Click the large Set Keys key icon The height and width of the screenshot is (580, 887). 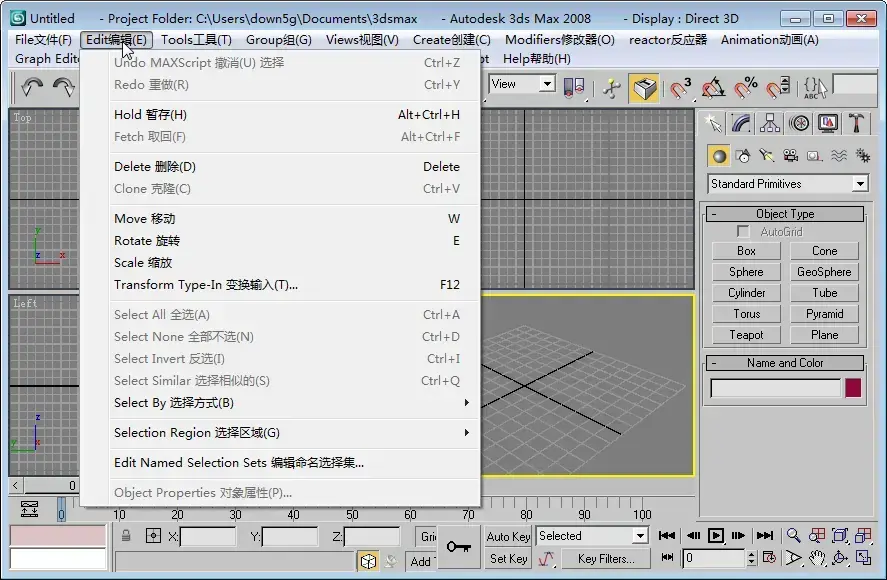coord(459,547)
